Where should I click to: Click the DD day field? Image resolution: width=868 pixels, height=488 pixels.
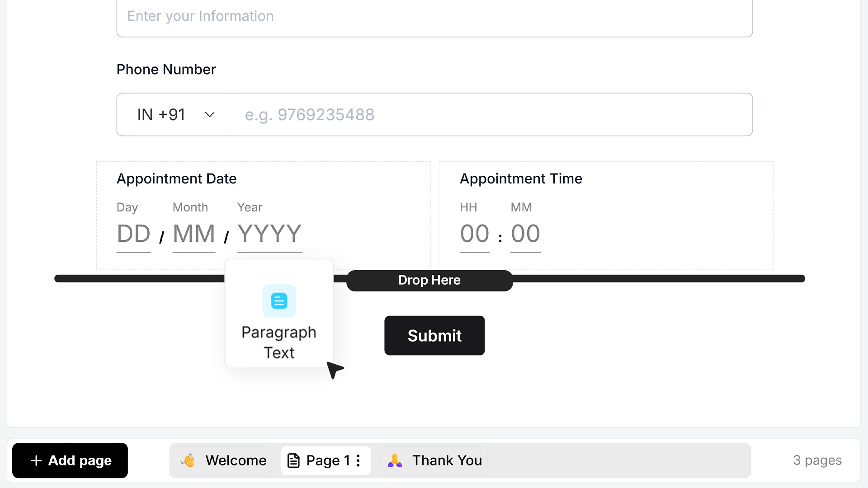[x=133, y=235]
